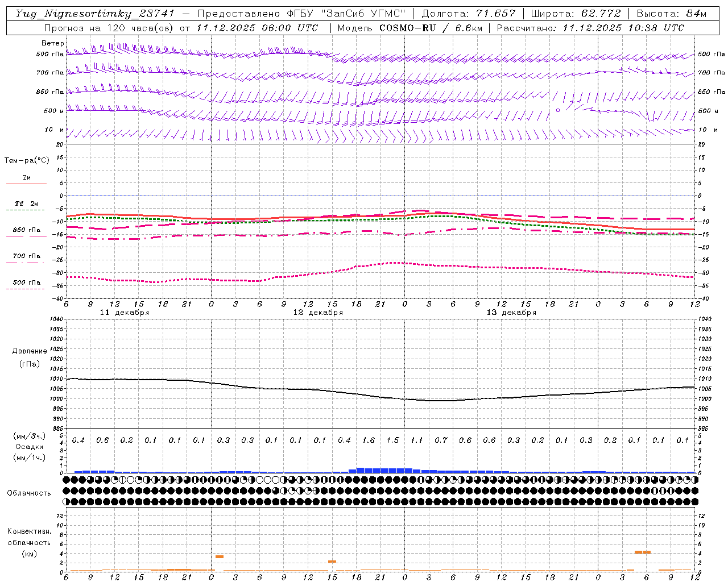This screenshot has height=582, width=728.
Task: Select the Широта: 62.772 latitude value
Action: coord(576,14)
